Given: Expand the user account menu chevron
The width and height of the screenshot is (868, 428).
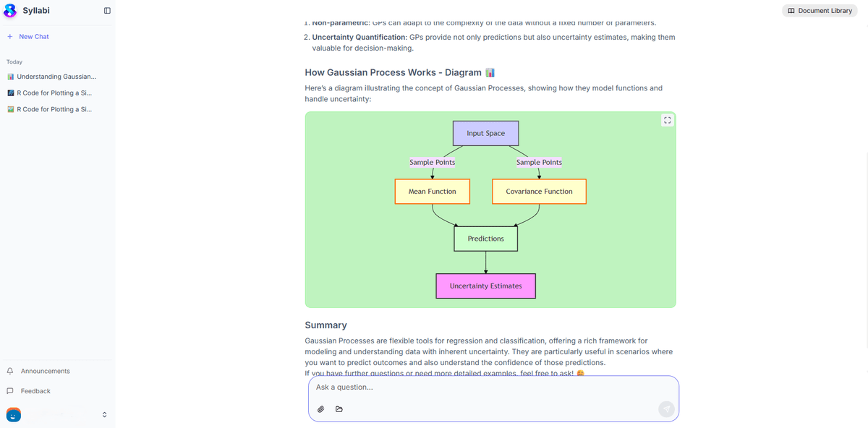Looking at the screenshot, I should (x=104, y=414).
